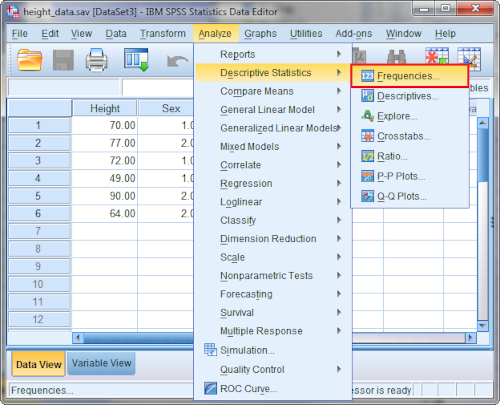Screen dimensions: 500x405
Task: Click the Open folder toolbar icon
Action: pyautogui.click(x=29, y=60)
